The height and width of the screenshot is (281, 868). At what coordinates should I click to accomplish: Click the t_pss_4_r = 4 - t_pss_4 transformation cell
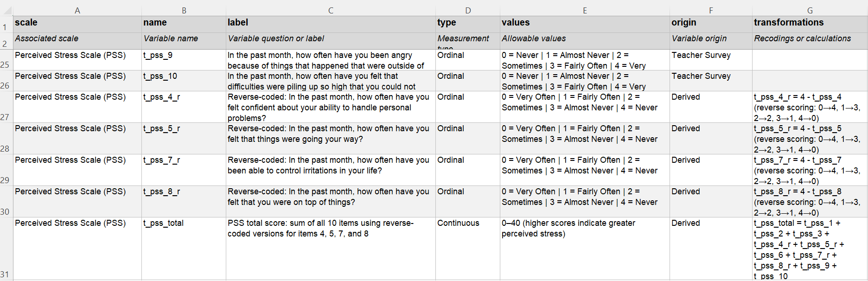tap(810, 107)
